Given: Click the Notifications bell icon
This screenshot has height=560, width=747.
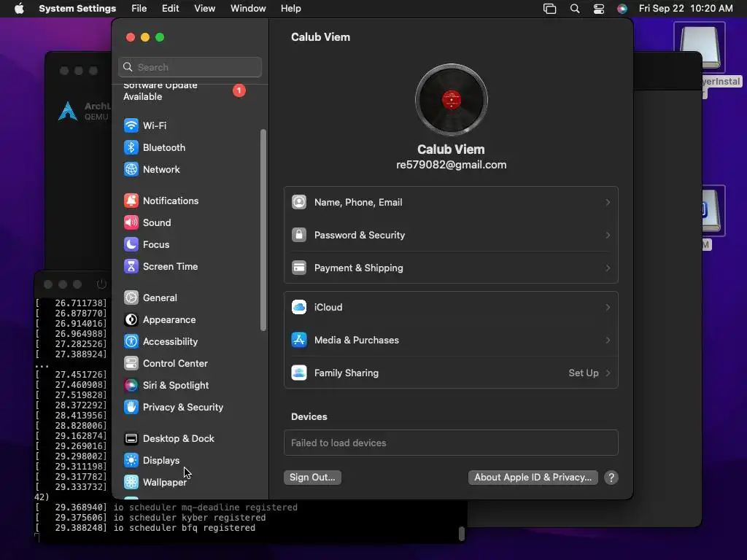Looking at the screenshot, I should [131, 201].
